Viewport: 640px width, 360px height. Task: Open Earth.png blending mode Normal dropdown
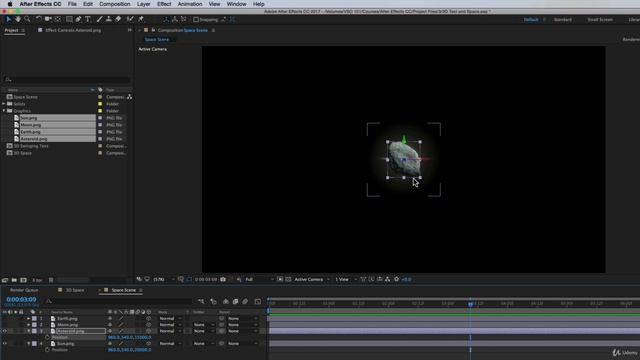[x=170, y=318]
